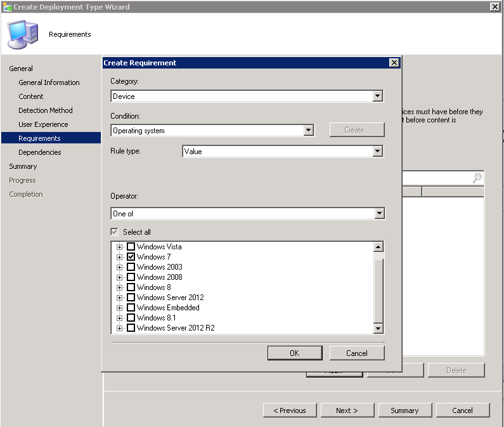The height and width of the screenshot is (427, 504).
Task: Check the Windows 2008 checkbox
Action: [131, 277]
